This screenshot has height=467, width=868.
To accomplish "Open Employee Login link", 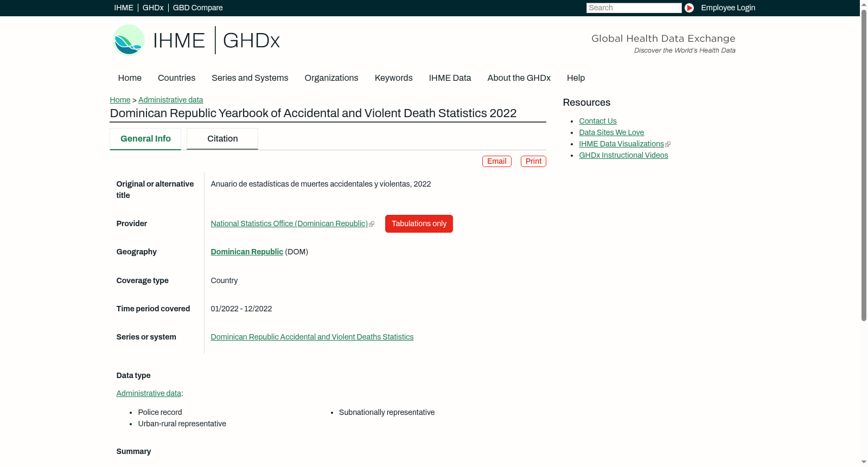I will pyautogui.click(x=728, y=8).
